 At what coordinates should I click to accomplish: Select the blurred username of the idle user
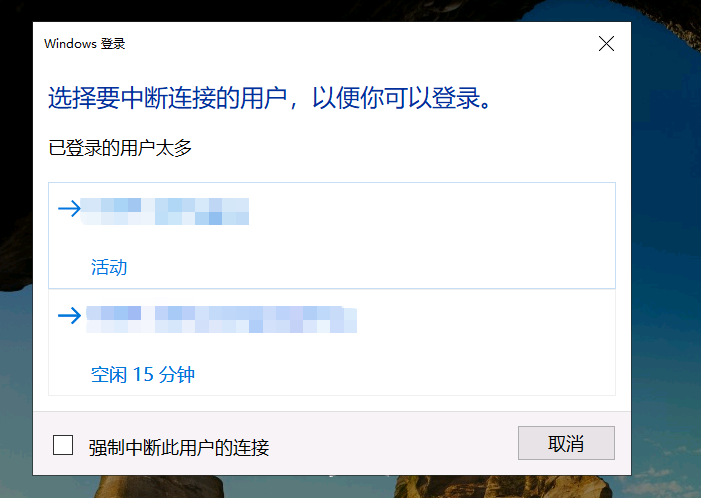tap(221, 320)
